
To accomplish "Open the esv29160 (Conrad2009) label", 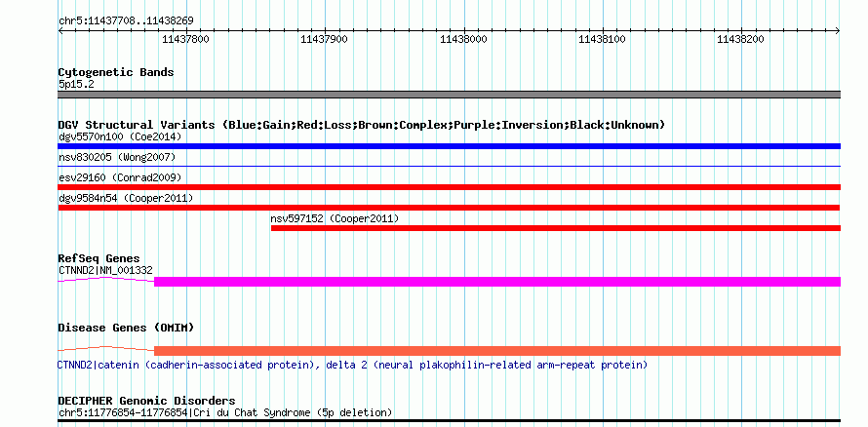I will pyautogui.click(x=120, y=177).
